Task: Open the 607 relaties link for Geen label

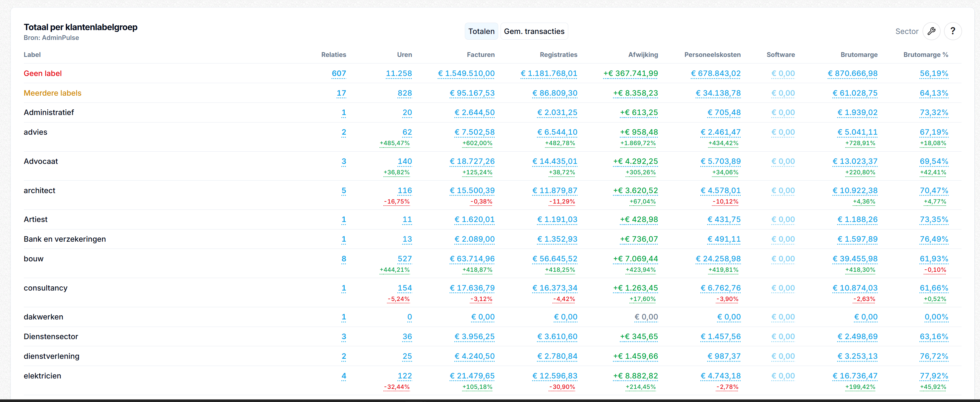Action: tap(339, 73)
